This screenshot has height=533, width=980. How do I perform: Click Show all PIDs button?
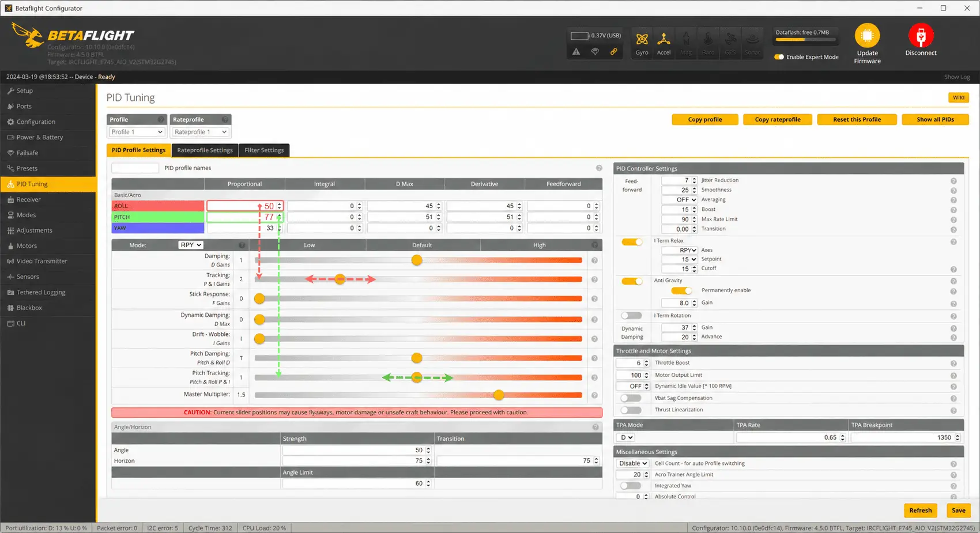coord(935,119)
